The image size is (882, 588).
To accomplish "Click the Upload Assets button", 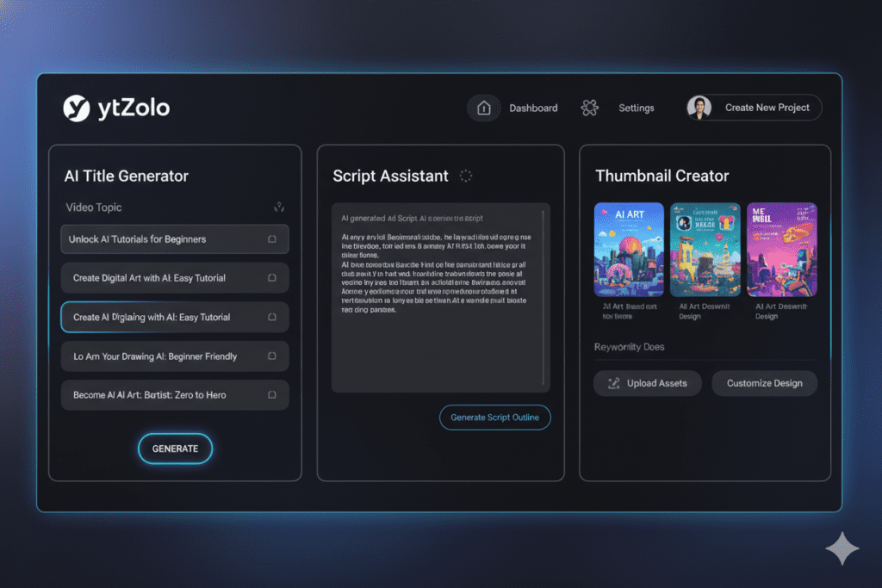I will [x=648, y=383].
